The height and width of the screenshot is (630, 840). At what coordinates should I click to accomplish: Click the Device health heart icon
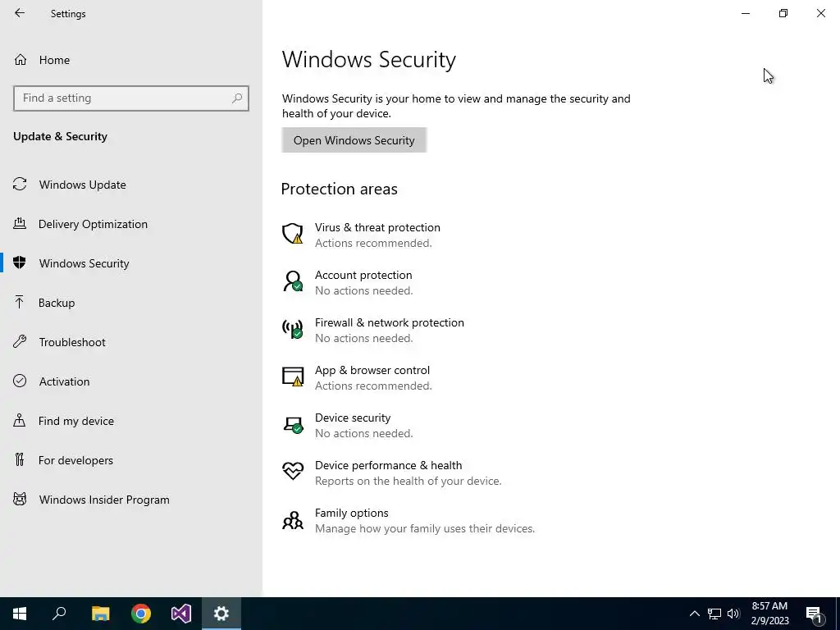pos(293,471)
